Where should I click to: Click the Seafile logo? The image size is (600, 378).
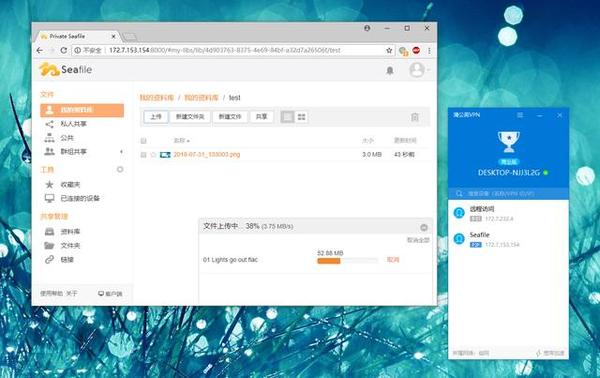pyautogui.click(x=65, y=70)
